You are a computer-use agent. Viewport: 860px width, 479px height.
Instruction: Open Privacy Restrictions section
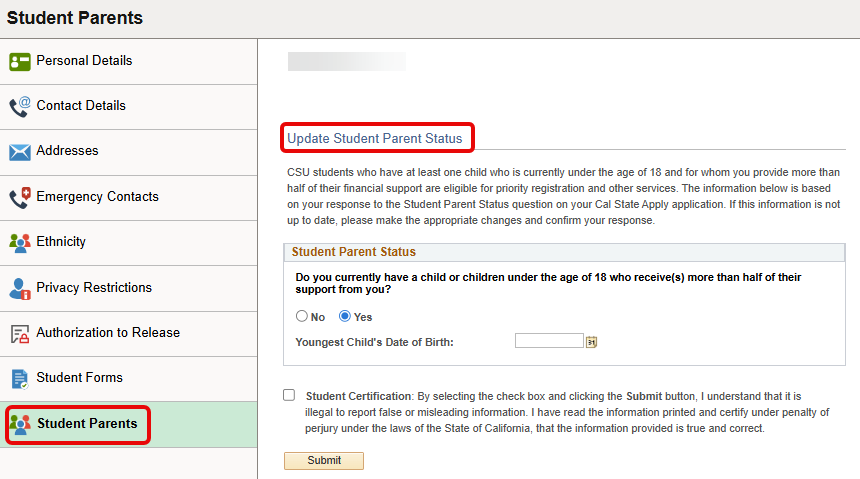coord(128,289)
